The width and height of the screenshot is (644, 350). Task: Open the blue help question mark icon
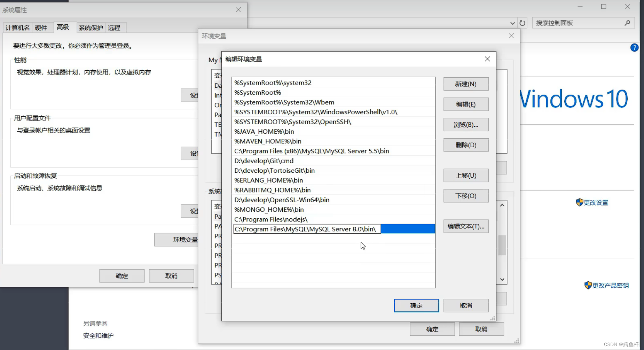click(x=634, y=48)
